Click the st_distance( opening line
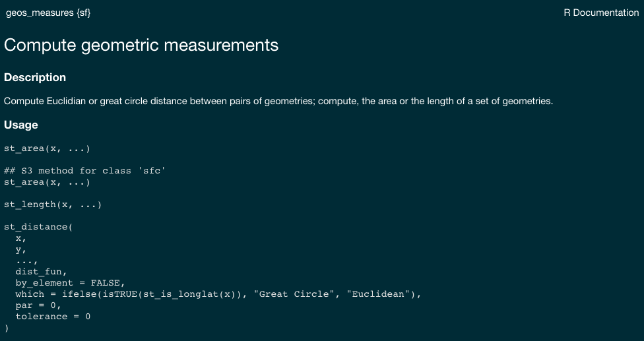 (x=38, y=227)
